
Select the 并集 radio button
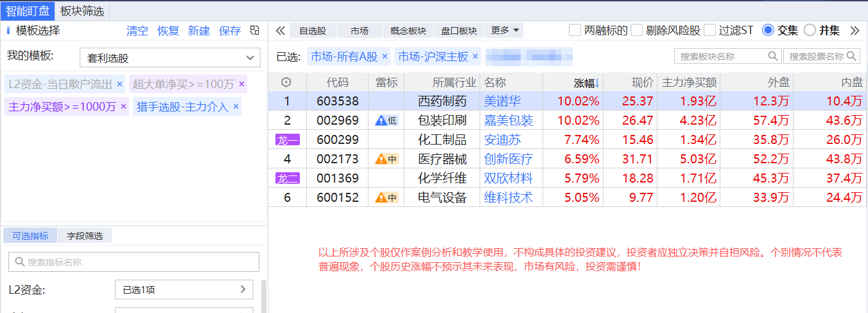[x=810, y=30]
